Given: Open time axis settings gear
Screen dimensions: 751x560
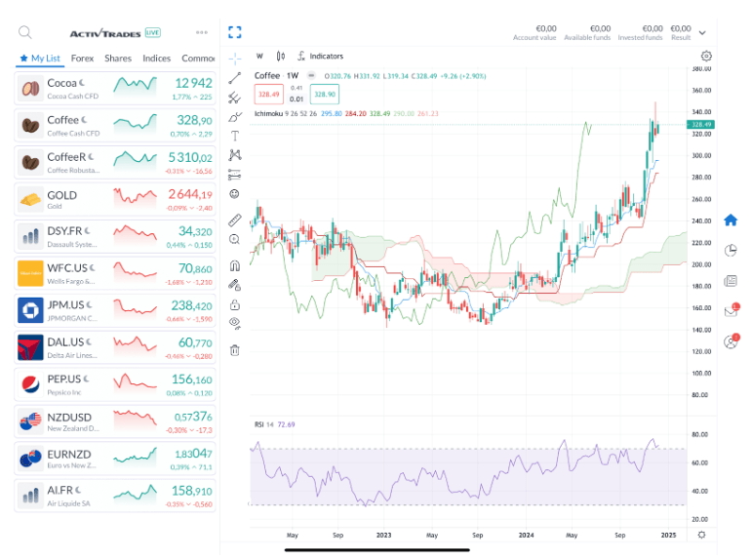Looking at the screenshot, I should point(701,535).
